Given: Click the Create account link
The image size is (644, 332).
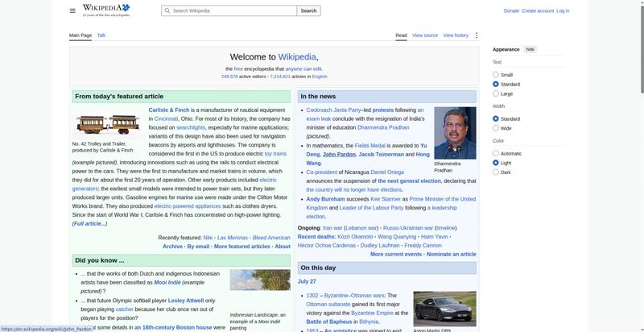Looking at the screenshot, I should click(x=538, y=10).
